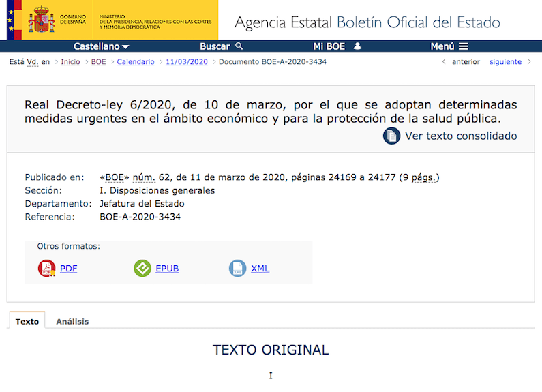Click the Documento BOE-A-2020-3434 breadcrumb text
This screenshot has width=542, height=392.
coord(273,62)
